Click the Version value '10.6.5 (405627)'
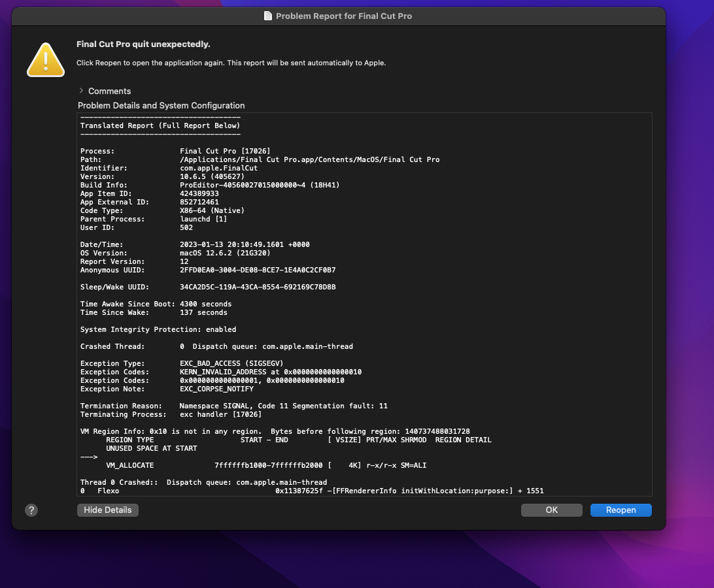714x588 pixels. point(212,176)
